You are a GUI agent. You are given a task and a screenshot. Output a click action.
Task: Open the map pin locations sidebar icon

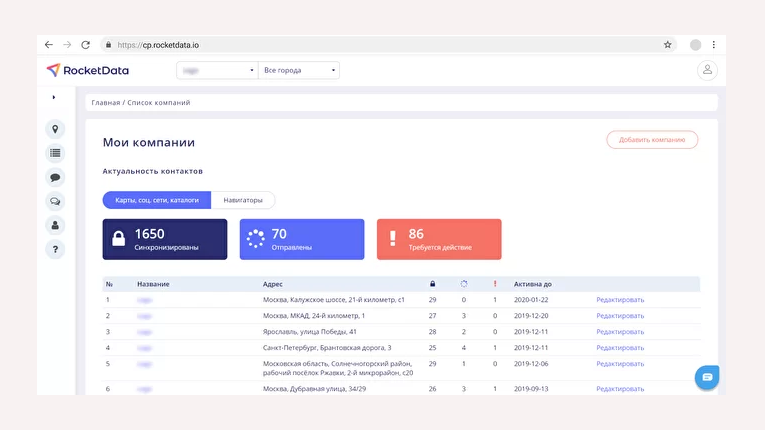[55, 129]
